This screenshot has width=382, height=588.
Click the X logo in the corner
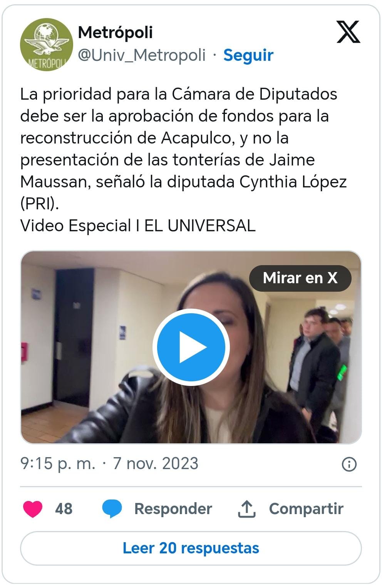(348, 32)
